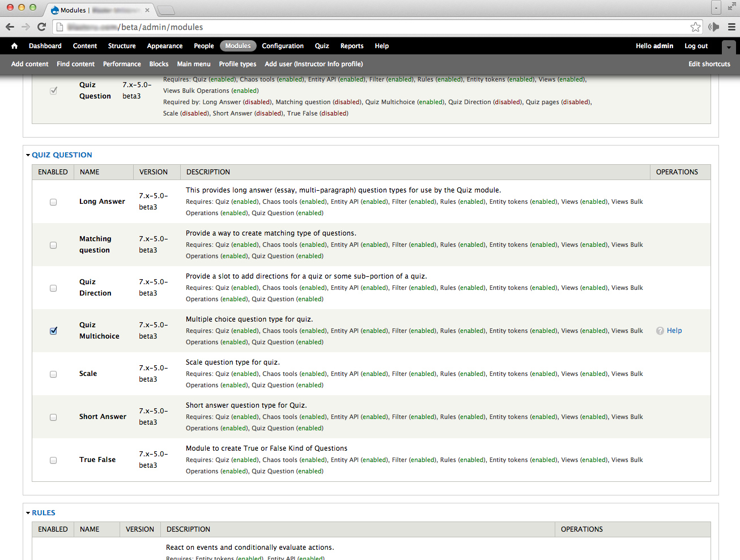This screenshot has width=740, height=560.
Task: Open reader view icon beside bookmark star
Action: tap(713, 27)
